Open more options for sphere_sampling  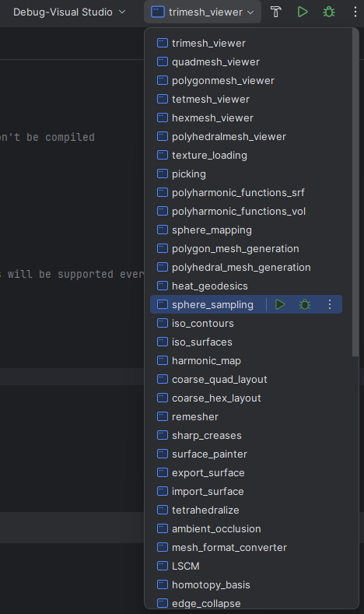tap(330, 304)
